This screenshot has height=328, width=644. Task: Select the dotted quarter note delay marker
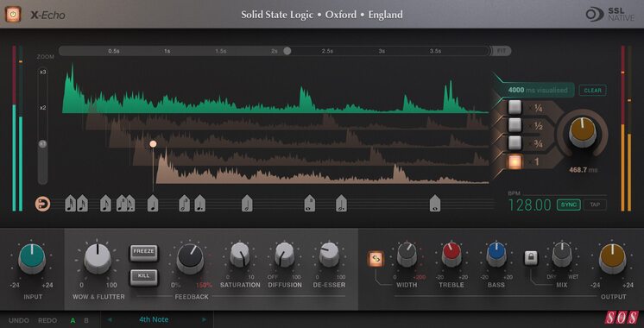pyautogui.click(x=200, y=203)
